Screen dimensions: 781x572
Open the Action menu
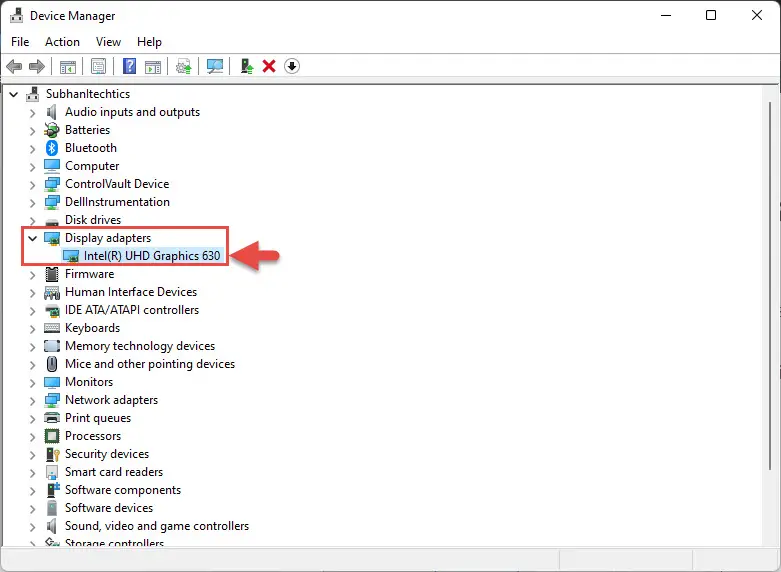[x=62, y=42]
